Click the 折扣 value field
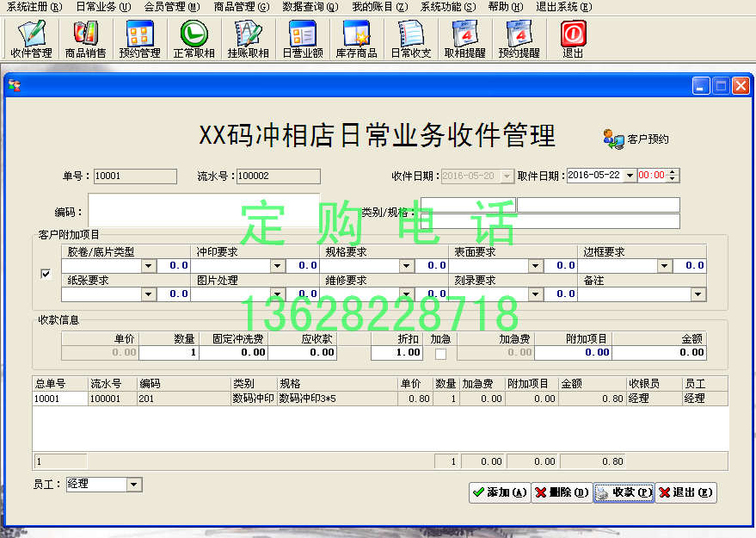This screenshot has height=538, width=756. pyautogui.click(x=396, y=353)
